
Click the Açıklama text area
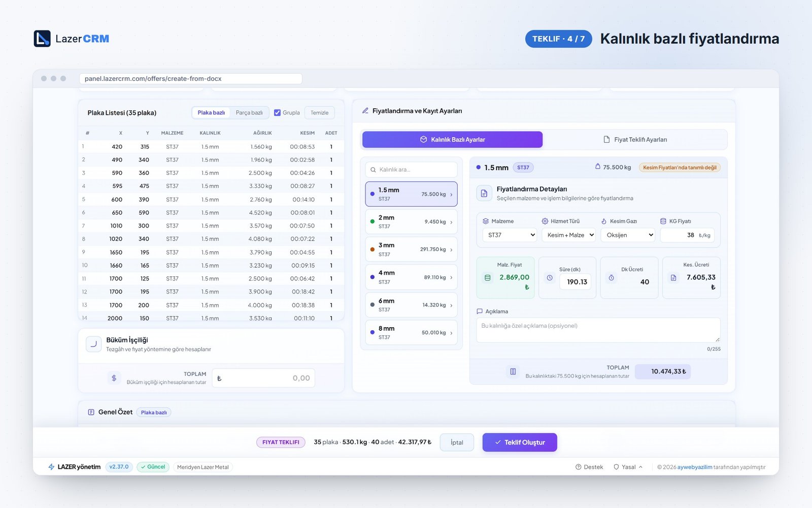pos(598,330)
